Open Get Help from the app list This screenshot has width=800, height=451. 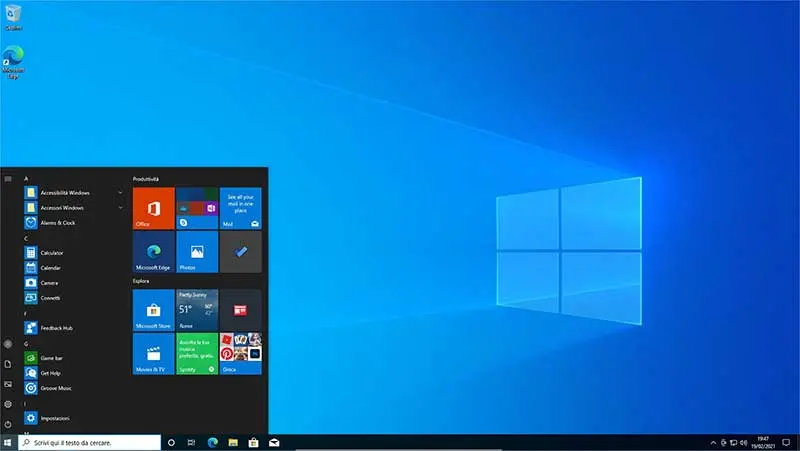(x=74, y=373)
